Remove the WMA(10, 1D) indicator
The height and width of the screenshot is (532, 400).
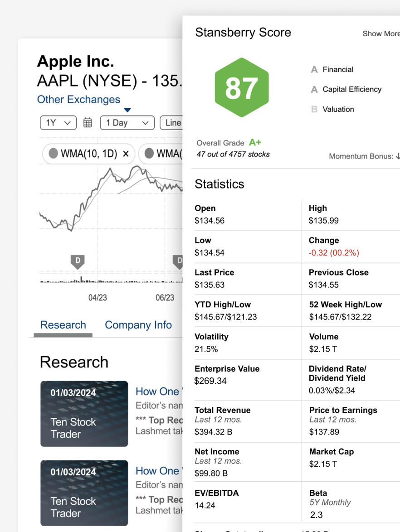coord(126,154)
